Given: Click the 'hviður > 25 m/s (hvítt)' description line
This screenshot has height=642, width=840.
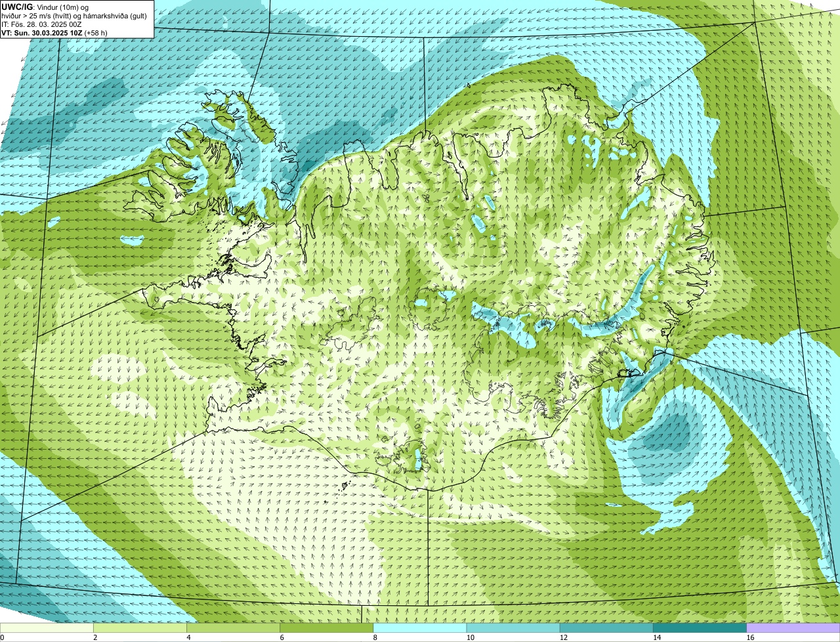Looking at the screenshot, I should point(73,16).
